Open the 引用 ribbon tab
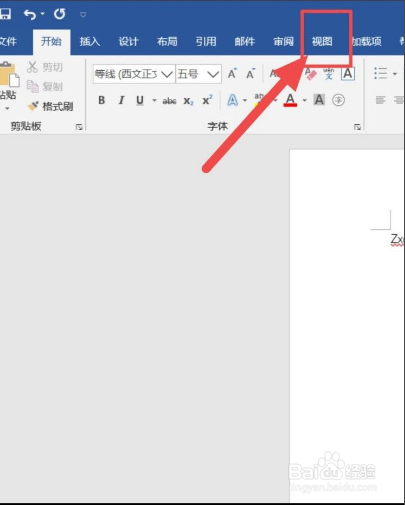405x505 pixels. coord(206,42)
